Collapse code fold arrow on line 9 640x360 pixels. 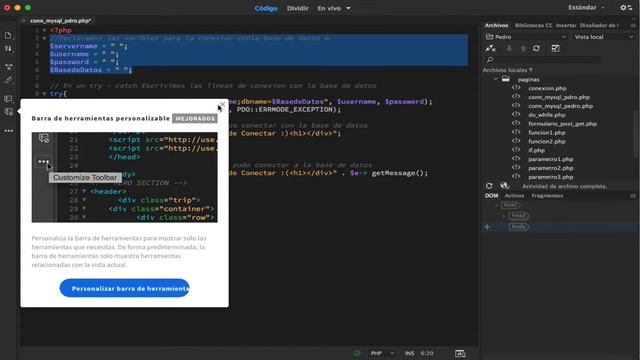click(x=44, y=94)
